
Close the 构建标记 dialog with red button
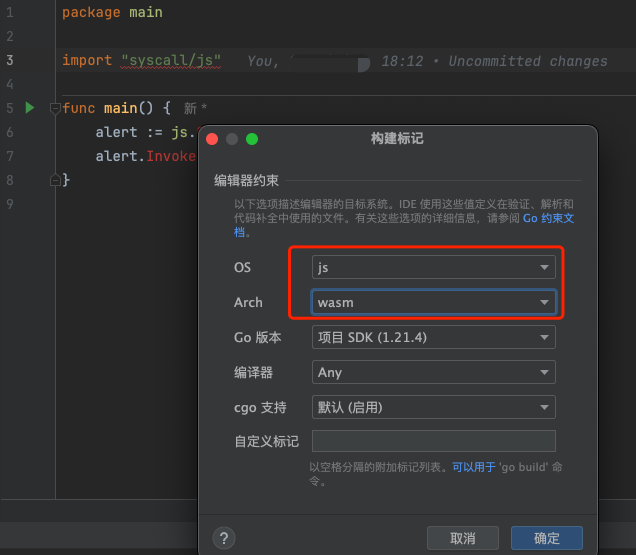click(x=212, y=139)
